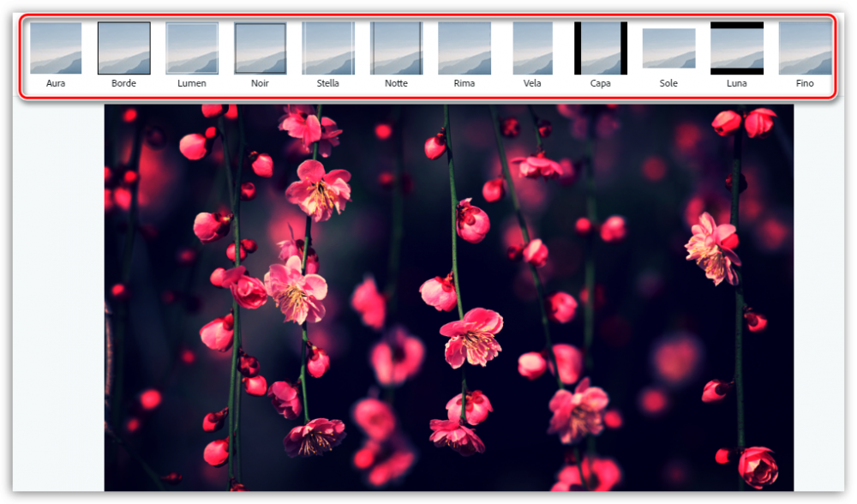Click the 'Capa' text label
The height and width of the screenshot is (504, 857).
(601, 84)
